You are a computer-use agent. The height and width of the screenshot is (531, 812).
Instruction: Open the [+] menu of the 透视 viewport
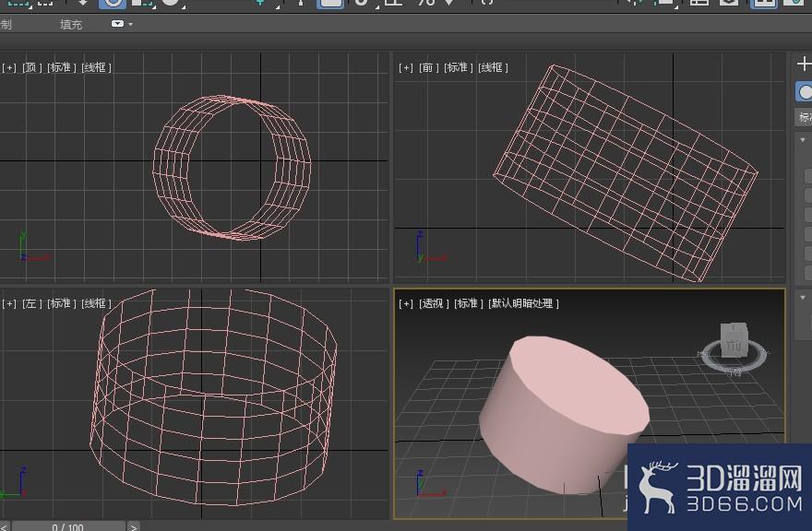pos(406,303)
